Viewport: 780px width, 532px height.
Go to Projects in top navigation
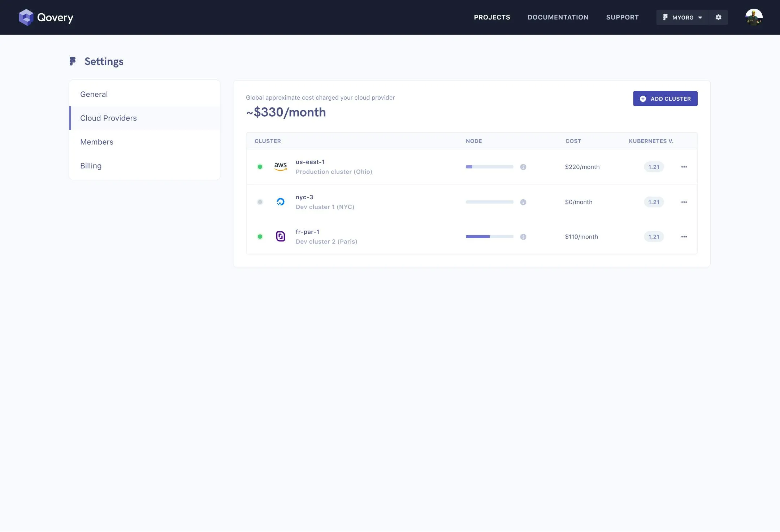(492, 17)
